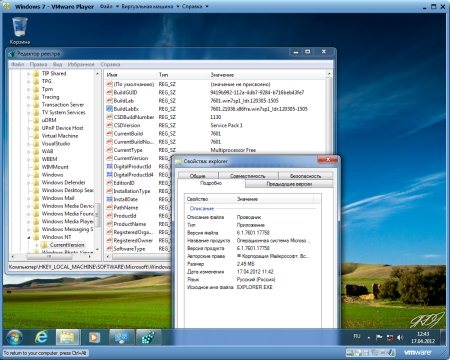The image size is (450, 360).
Task: Open the volume speaker tray icon
Action: tap(400, 337)
